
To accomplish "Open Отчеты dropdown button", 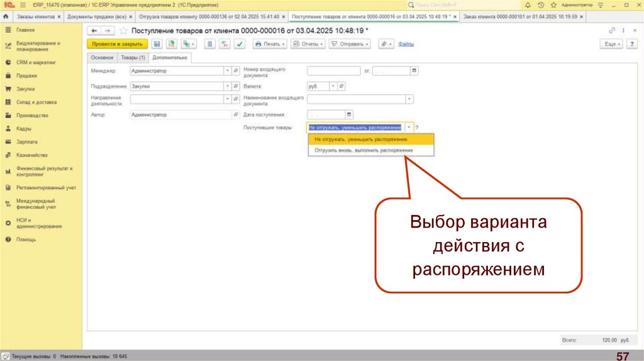I will coord(308,44).
